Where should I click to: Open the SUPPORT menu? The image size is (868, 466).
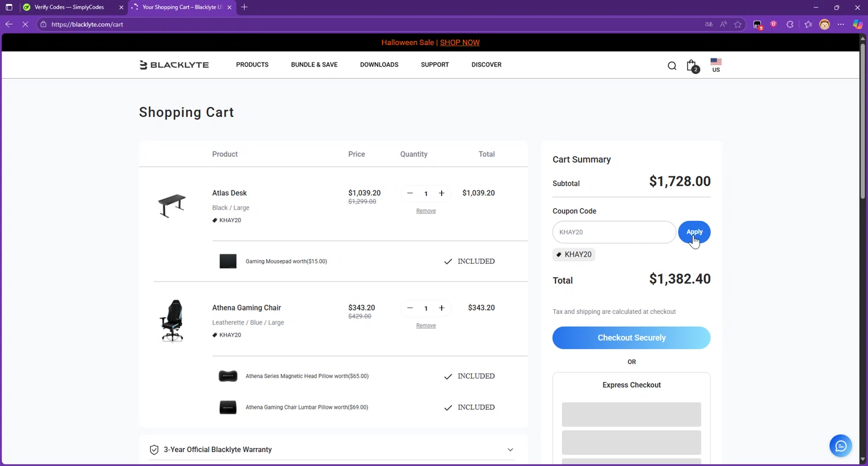point(435,65)
